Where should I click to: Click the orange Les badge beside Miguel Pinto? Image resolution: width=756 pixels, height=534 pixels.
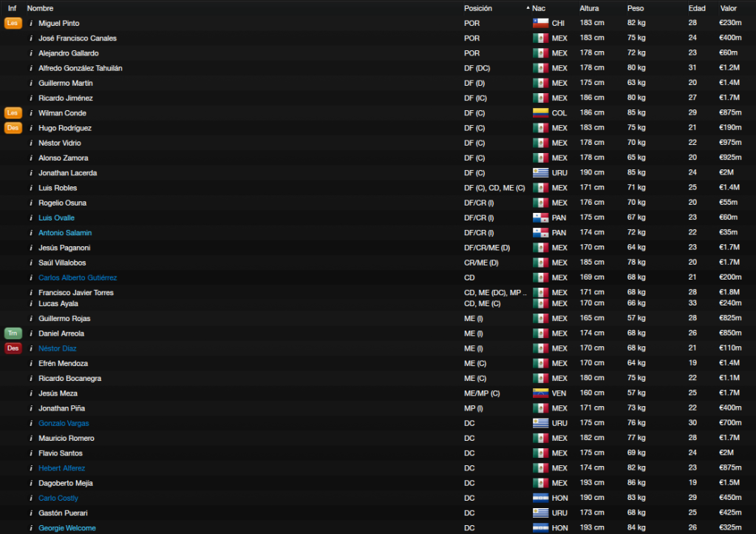tap(13, 23)
